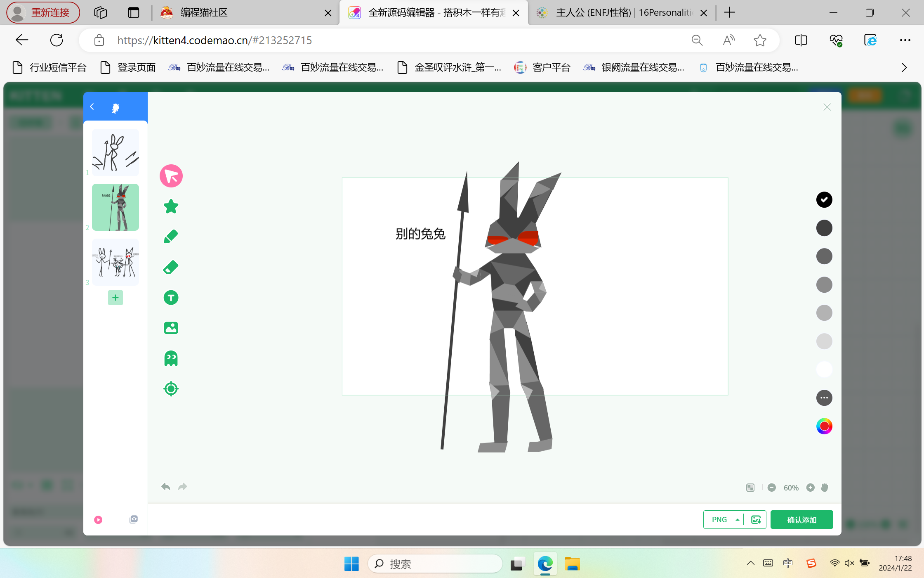
Task: Open the workspaces icon beside profile
Action: click(101, 13)
